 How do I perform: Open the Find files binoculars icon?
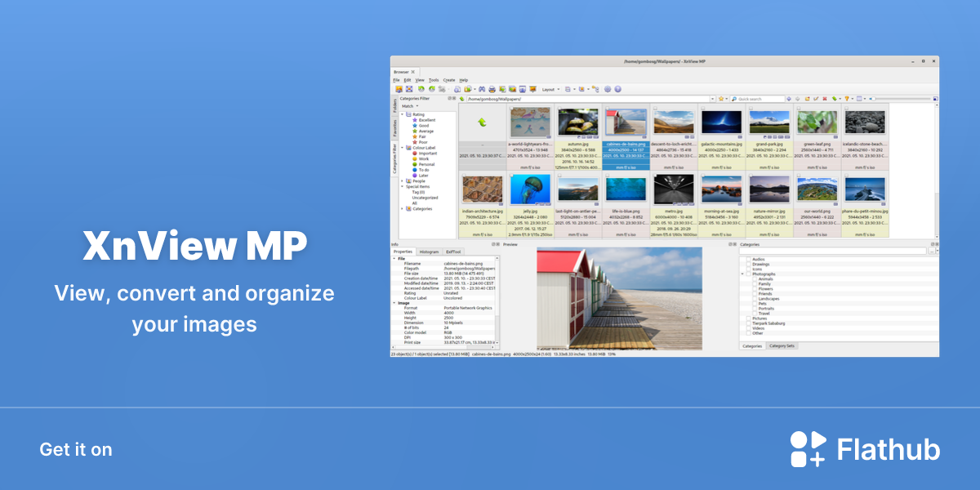(x=482, y=89)
